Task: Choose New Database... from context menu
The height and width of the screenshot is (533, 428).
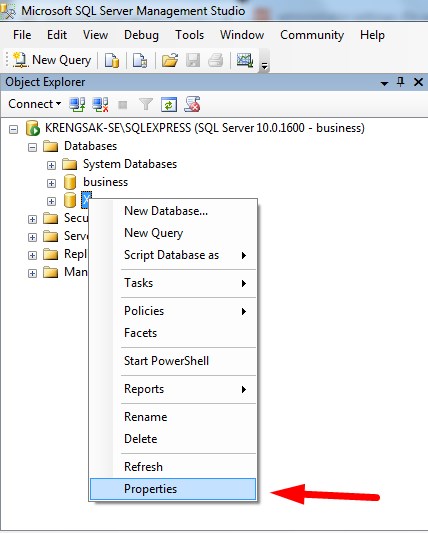Action: point(173,211)
